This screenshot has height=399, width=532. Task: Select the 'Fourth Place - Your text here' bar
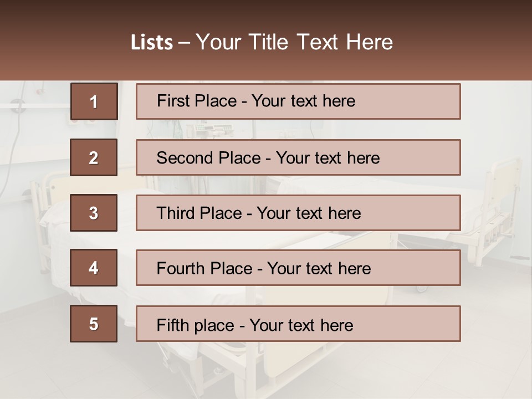click(x=298, y=268)
